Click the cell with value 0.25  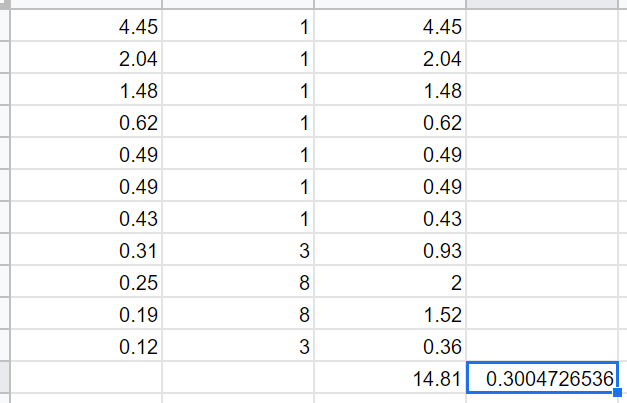point(86,281)
